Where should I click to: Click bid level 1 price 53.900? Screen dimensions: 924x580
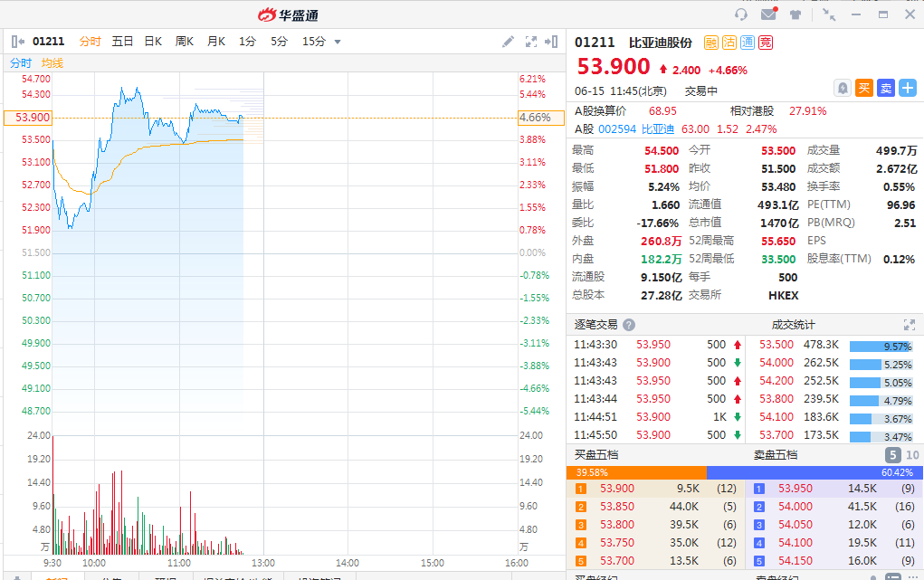point(617,489)
